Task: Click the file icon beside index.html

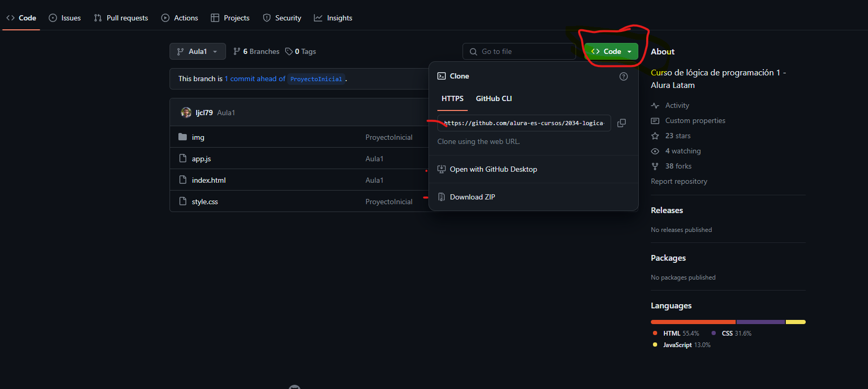Action: point(183,180)
